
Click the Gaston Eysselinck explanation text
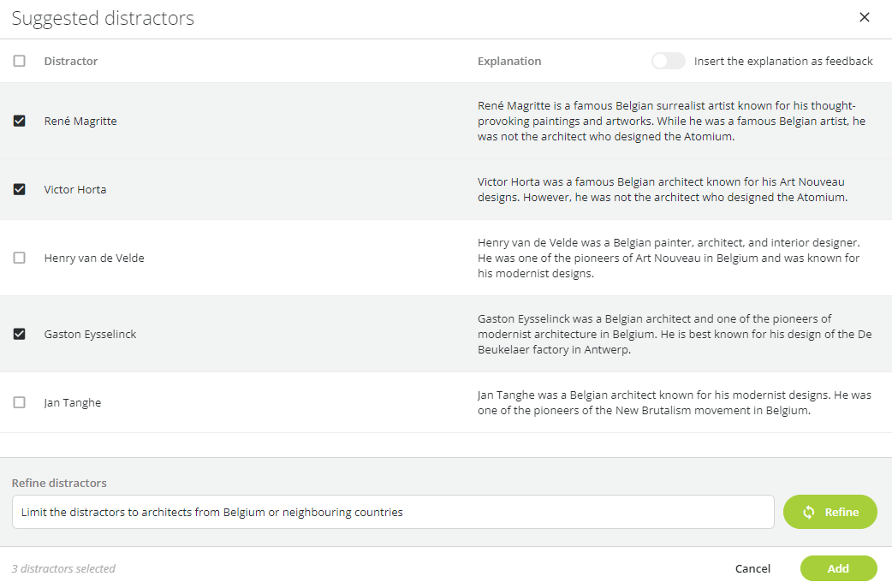point(675,334)
